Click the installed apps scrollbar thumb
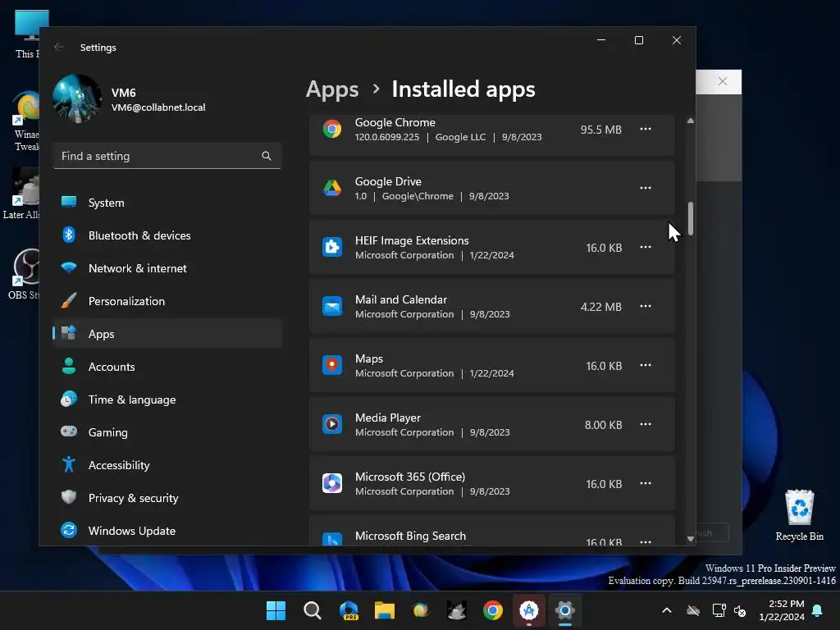840x630 pixels. (691, 218)
